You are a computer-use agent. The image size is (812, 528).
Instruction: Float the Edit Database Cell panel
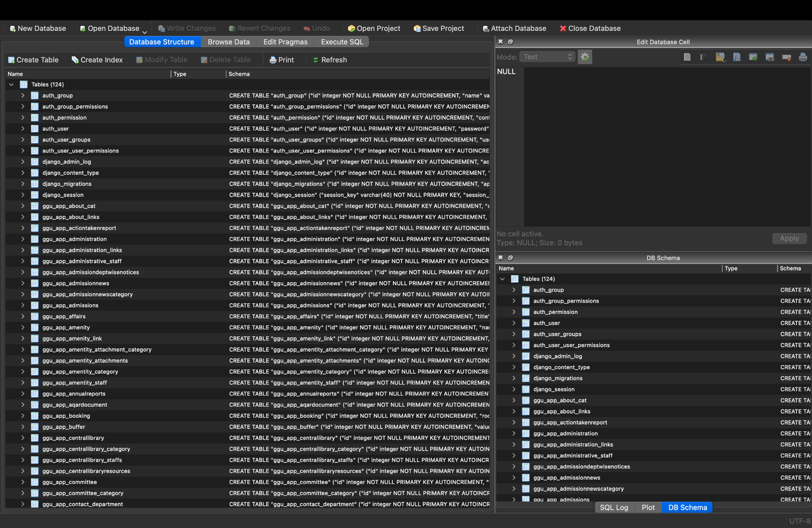510,42
